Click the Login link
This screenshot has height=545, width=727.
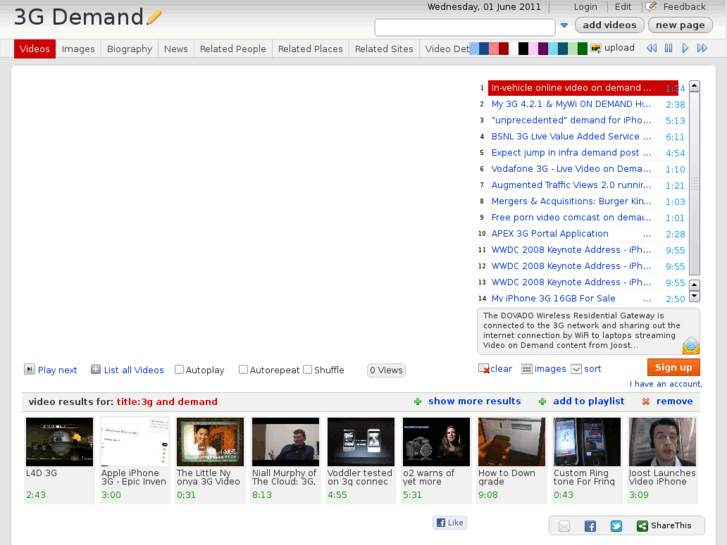[x=585, y=7]
